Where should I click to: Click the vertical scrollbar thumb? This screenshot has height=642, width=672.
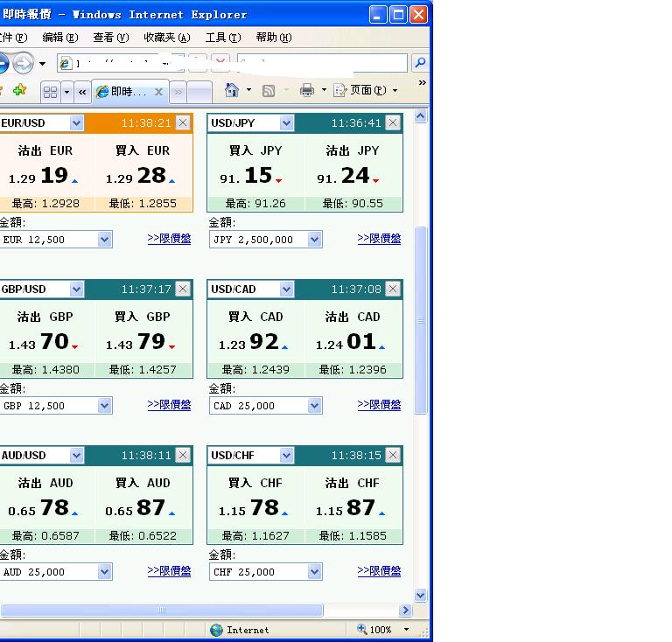coord(420,320)
